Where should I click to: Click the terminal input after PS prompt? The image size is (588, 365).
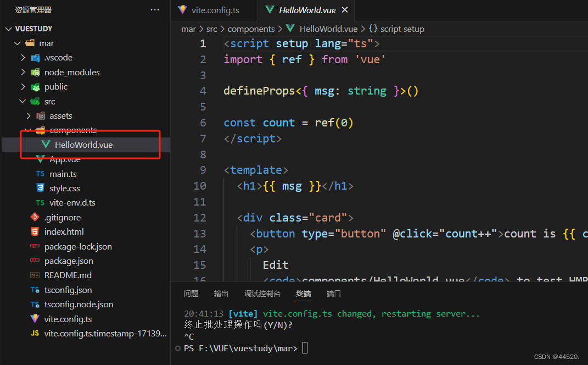tap(305, 347)
